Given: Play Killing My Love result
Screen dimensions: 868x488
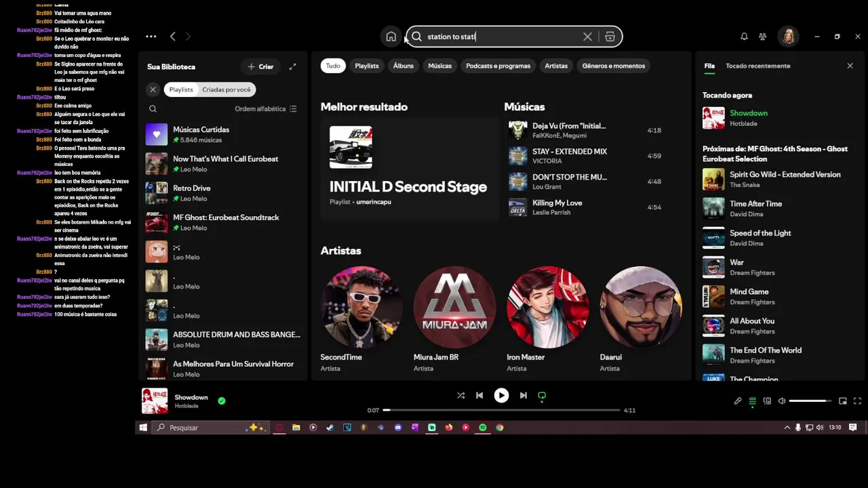Looking at the screenshot, I should click(586, 207).
